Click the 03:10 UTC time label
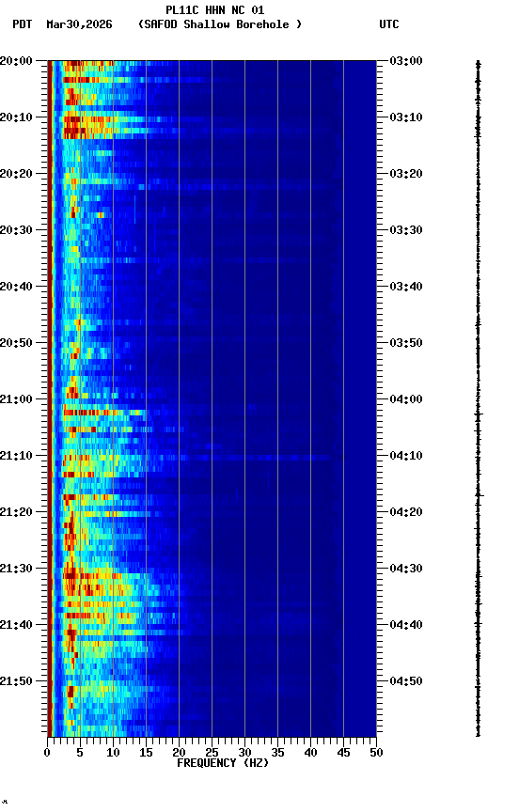519x812 pixels. coord(406,117)
